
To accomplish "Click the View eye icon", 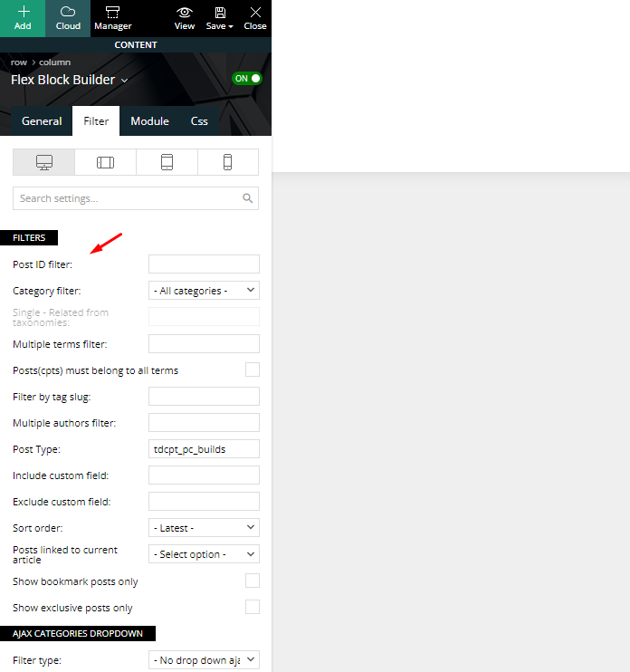I will tap(185, 13).
